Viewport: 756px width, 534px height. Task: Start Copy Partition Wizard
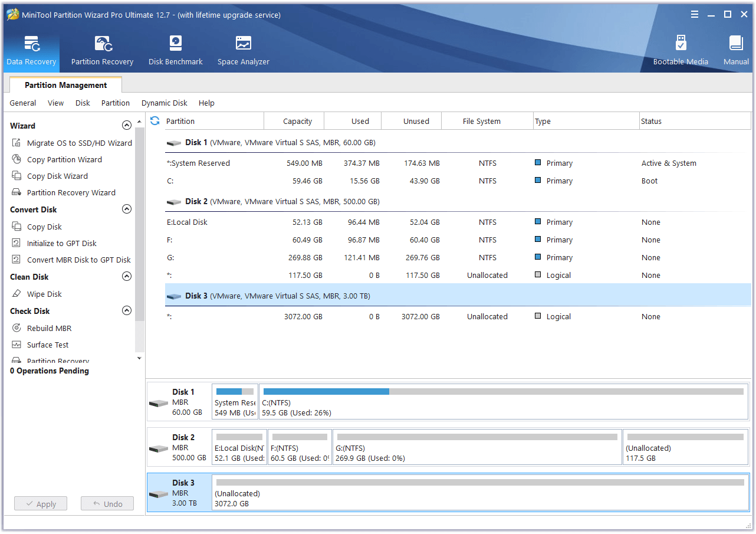(x=57, y=159)
